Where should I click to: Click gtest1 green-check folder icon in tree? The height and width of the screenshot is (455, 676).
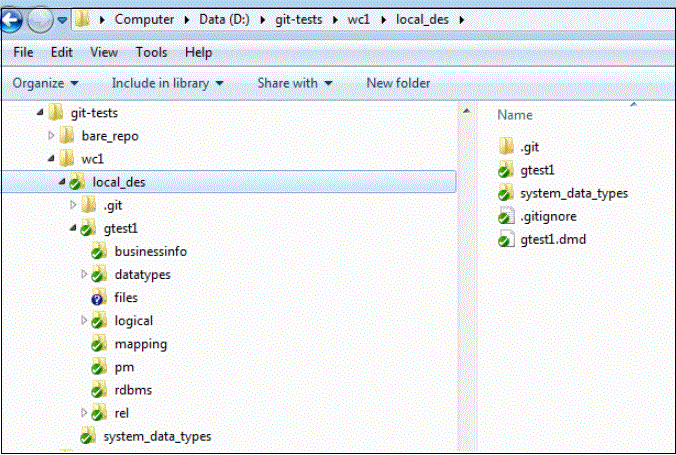tap(88, 229)
